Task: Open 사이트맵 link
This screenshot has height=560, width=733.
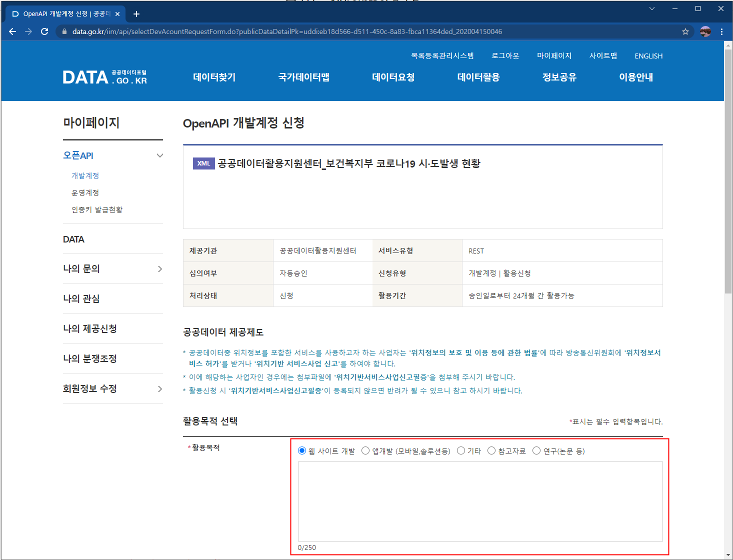Action: coord(603,56)
